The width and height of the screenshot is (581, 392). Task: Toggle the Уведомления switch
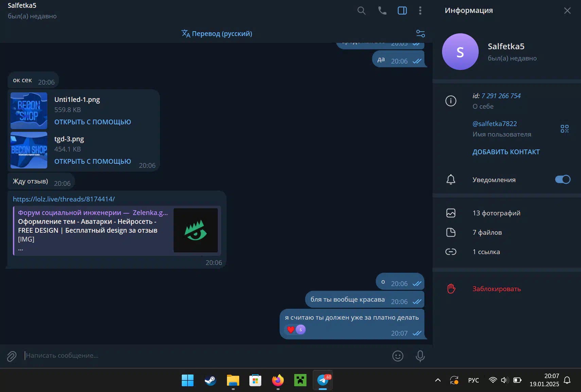click(563, 179)
